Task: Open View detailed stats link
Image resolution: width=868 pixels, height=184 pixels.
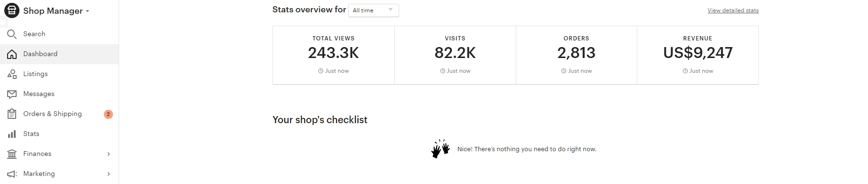Action: (733, 10)
